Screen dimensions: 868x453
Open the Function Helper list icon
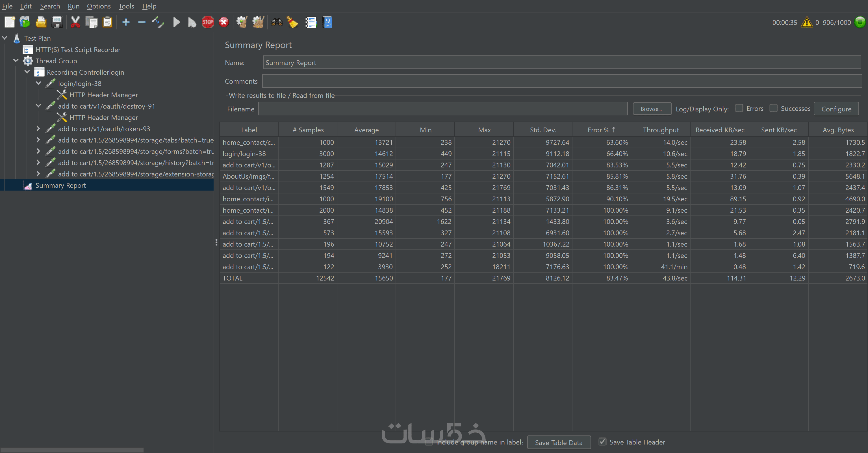point(311,23)
